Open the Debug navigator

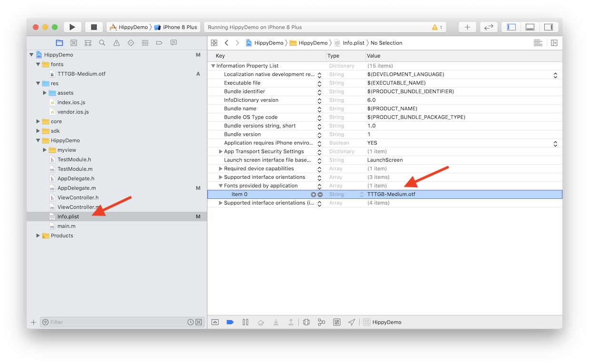point(145,43)
